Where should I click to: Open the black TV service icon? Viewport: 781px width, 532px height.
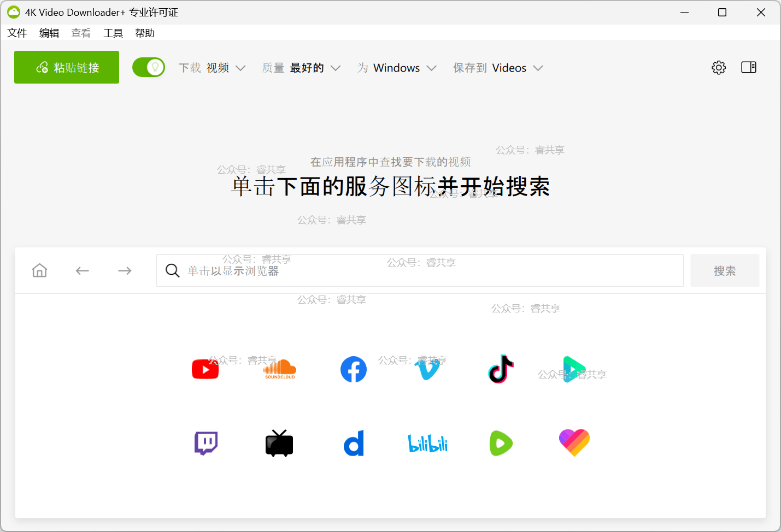[279, 443]
